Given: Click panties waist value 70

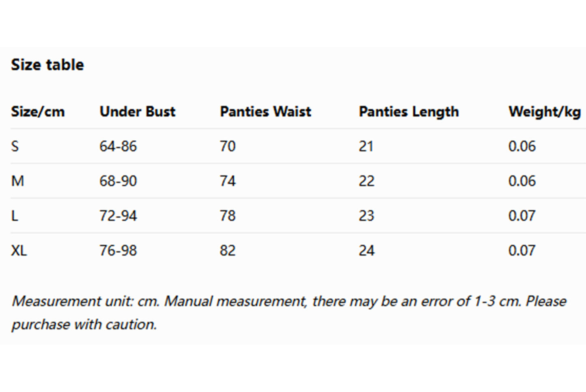Looking at the screenshot, I should [228, 146].
